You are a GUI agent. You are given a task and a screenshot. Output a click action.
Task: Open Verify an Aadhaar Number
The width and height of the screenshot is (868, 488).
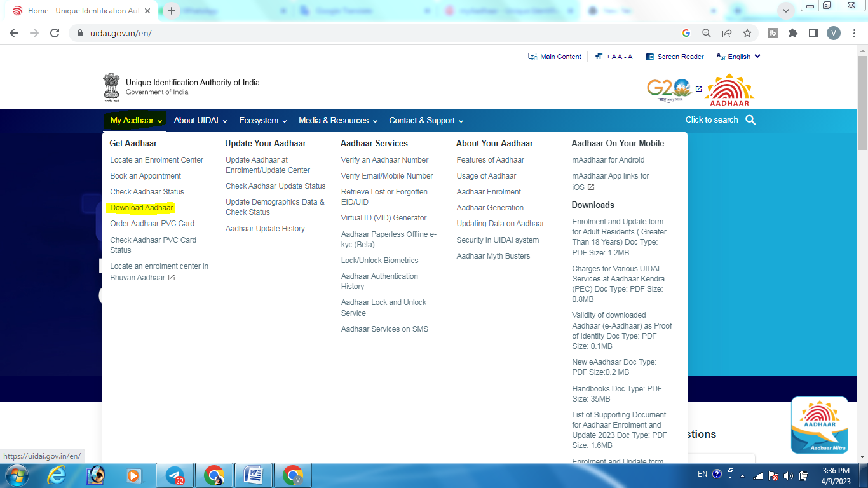tap(384, 160)
